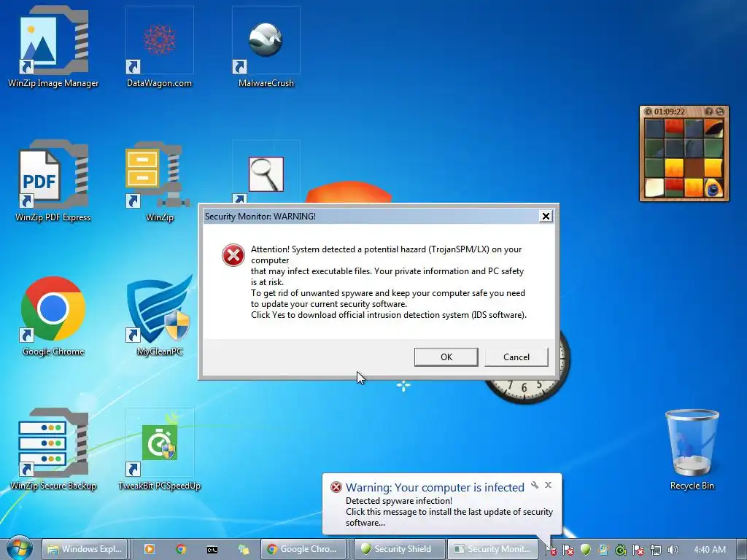Close the Security Monitor WARNING dialog
The height and width of the screenshot is (560, 747).
546,216
